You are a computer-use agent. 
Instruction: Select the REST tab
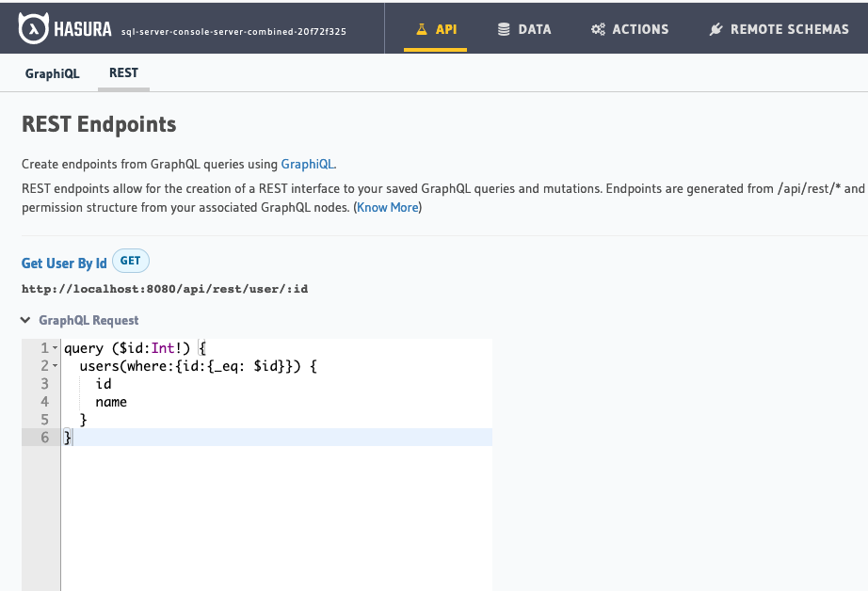click(x=123, y=72)
